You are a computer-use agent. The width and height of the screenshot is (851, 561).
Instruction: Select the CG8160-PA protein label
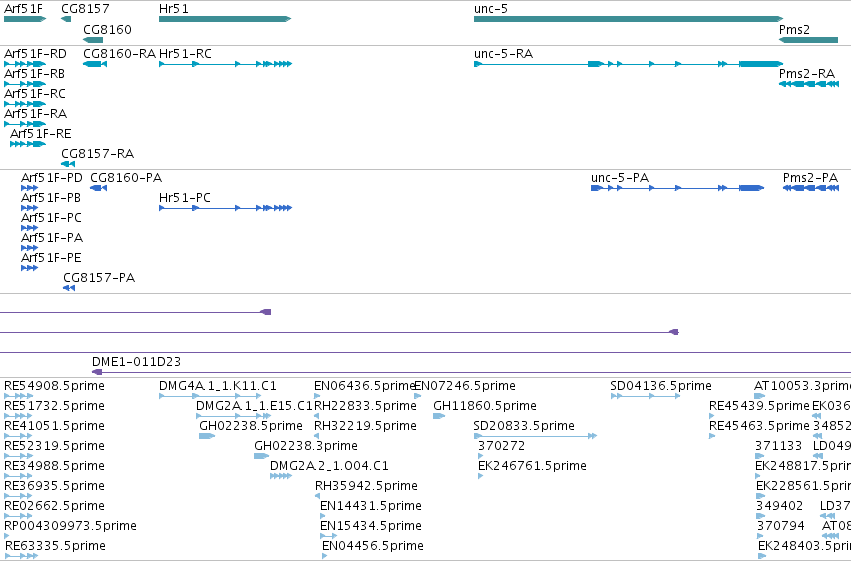pos(126,177)
